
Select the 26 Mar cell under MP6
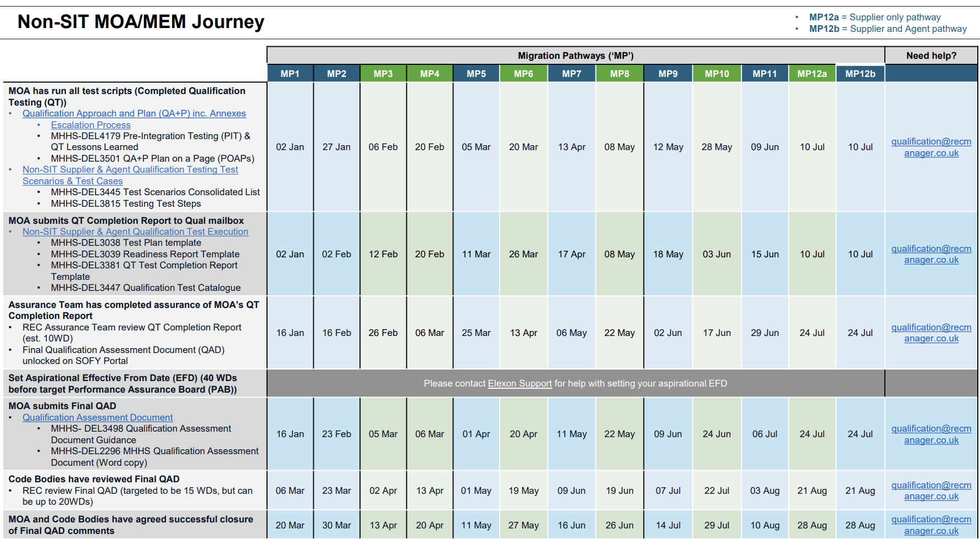pyautogui.click(x=524, y=254)
